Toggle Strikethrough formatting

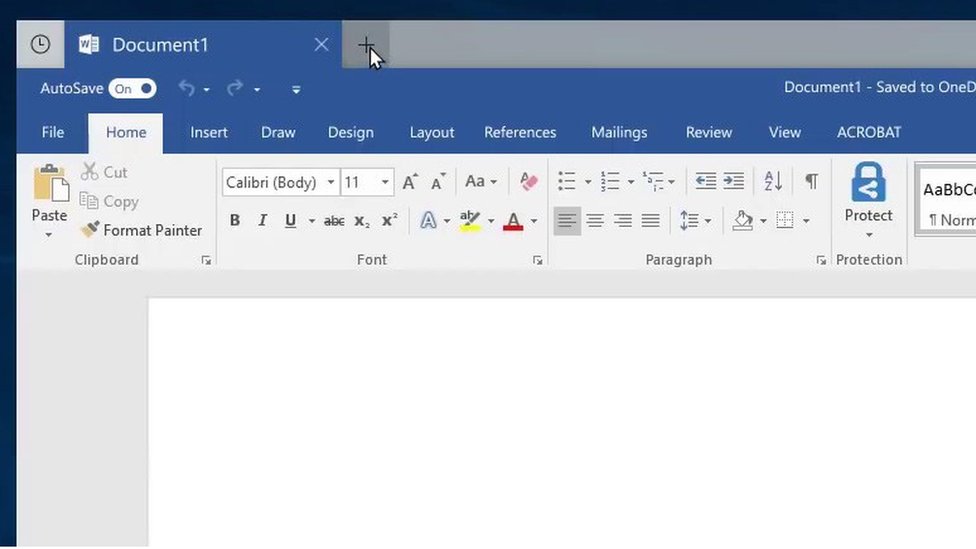334,221
